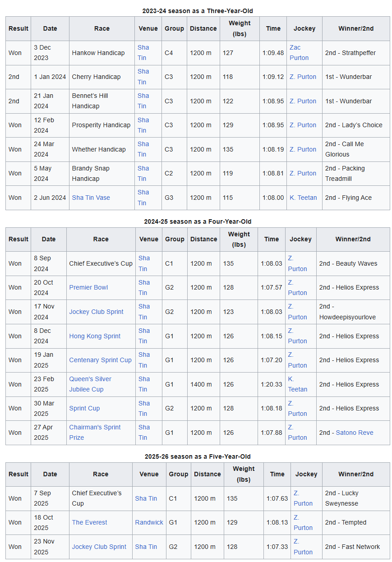Click the '2nd - Lady's Choice' cell
The height and width of the screenshot is (562, 392).
point(356,125)
